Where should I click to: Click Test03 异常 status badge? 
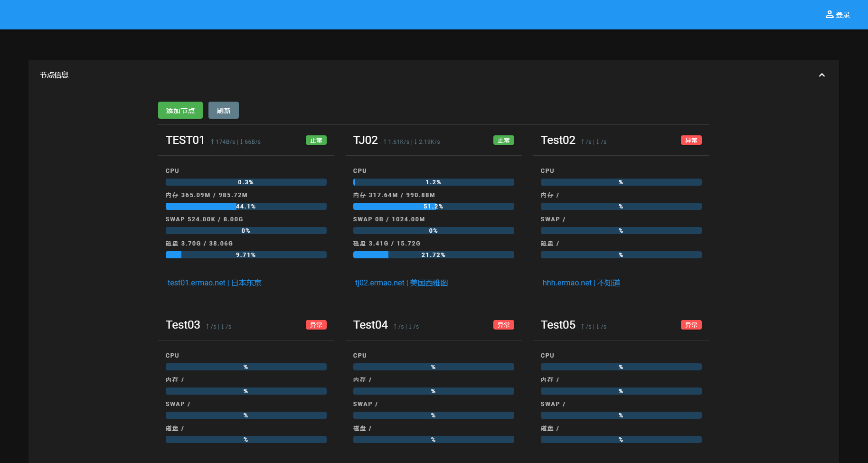point(316,325)
